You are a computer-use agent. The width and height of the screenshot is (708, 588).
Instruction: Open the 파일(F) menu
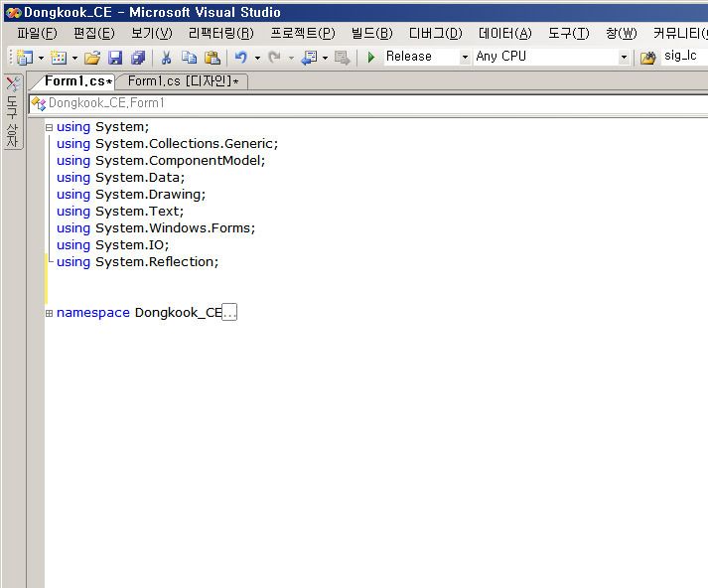37,34
